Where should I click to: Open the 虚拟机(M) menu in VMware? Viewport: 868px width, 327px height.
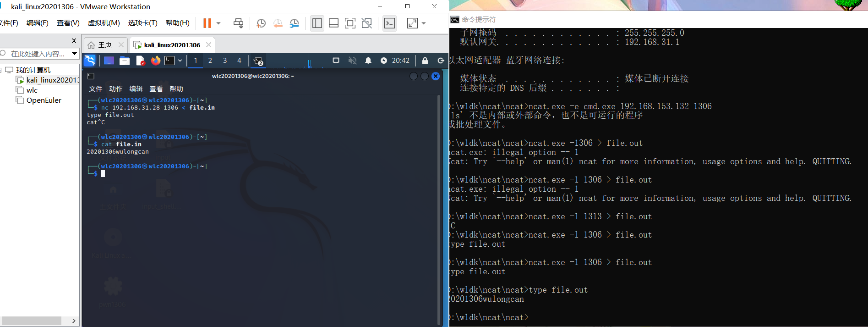tap(104, 23)
